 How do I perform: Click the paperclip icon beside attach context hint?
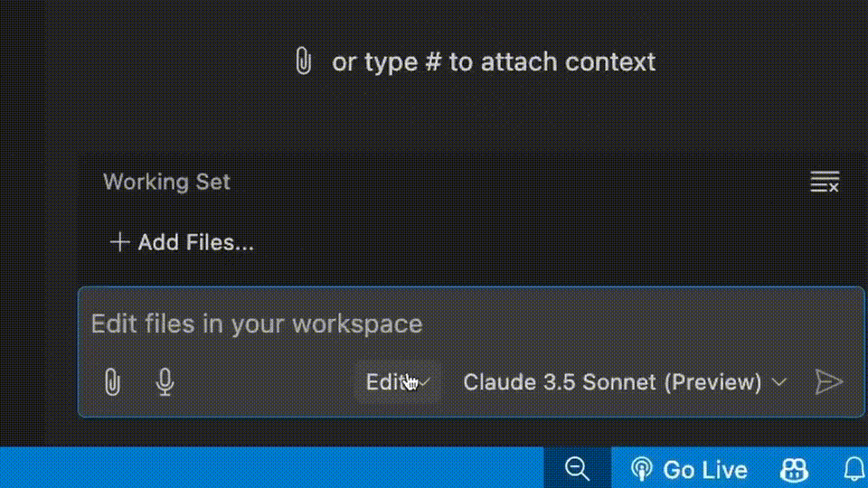pyautogui.click(x=304, y=62)
